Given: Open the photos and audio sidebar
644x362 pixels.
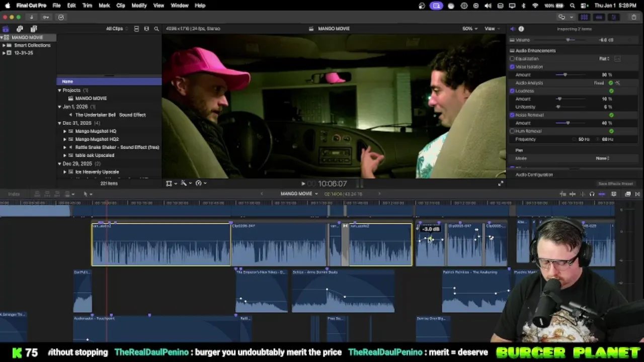Looking at the screenshot, I should 20,29.
